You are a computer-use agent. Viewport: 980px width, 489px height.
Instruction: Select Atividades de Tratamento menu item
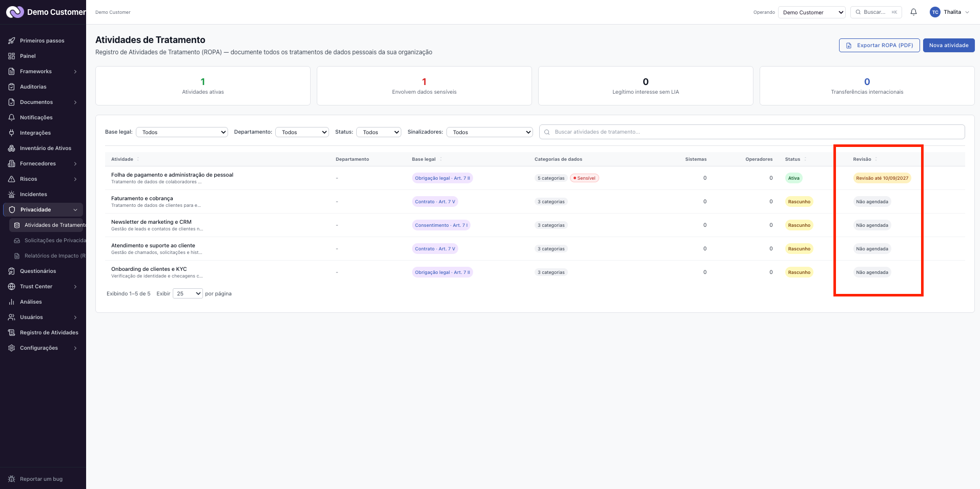point(47,225)
